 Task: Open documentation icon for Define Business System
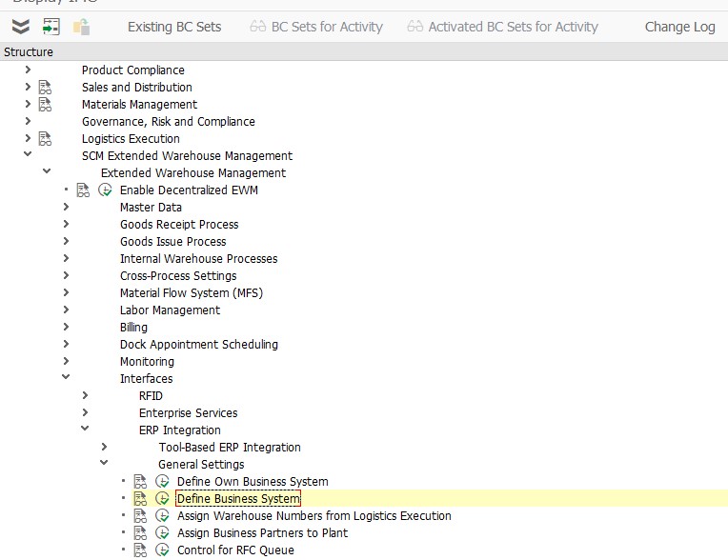click(x=140, y=499)
